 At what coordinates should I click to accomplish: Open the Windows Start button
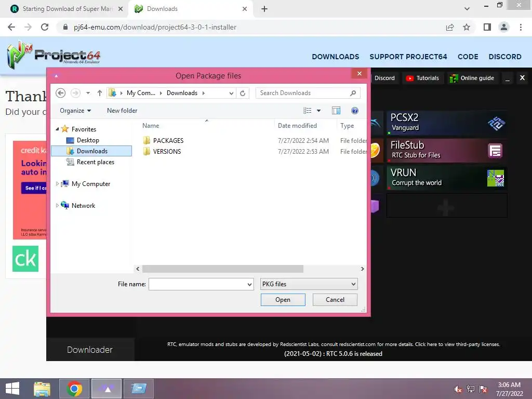[x=12, y=389]
